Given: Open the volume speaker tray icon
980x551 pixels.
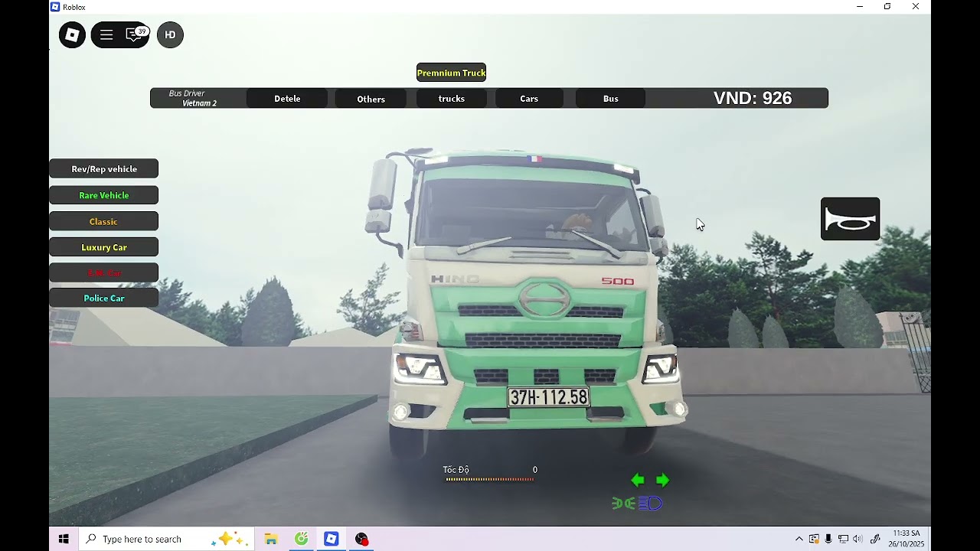Looking at the screenshot, I should [857, 539].
